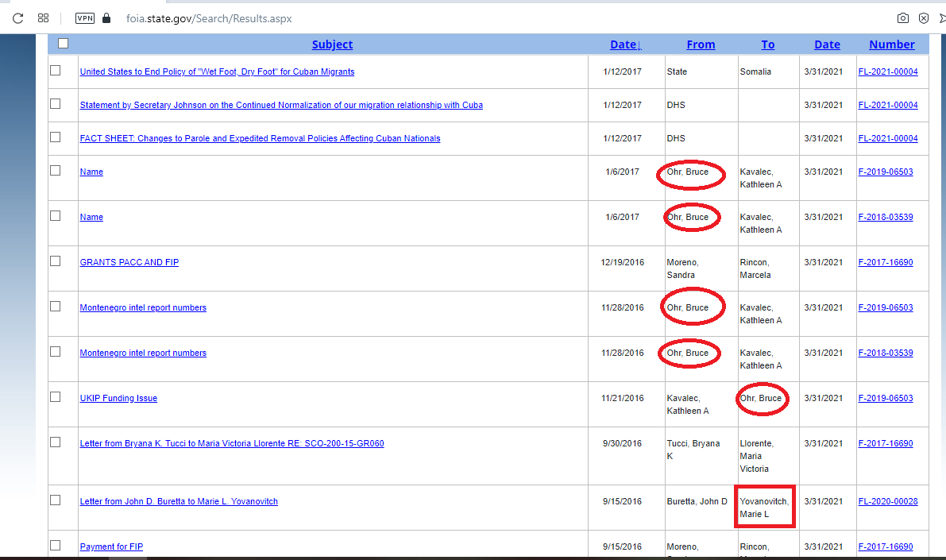Sort by the From column header

click(701, 44)
